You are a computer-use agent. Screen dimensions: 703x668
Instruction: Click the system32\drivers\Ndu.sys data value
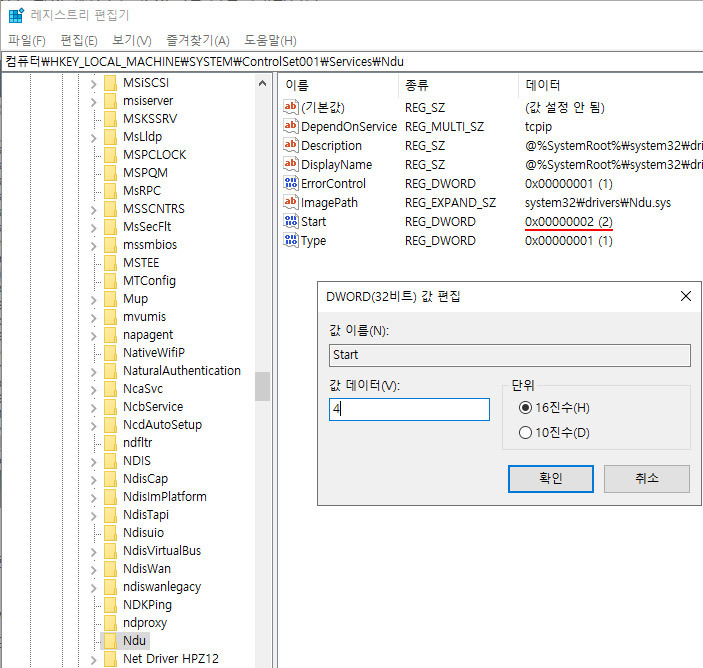pyautogui.click(x=598, y=203)
